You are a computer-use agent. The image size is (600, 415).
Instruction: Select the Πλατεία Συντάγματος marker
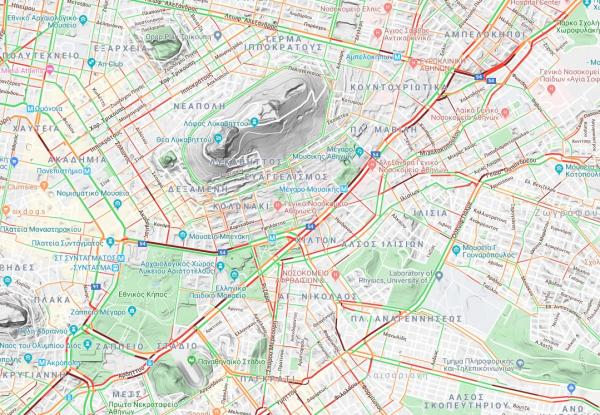pyautogui.click(x=110, y=242)
